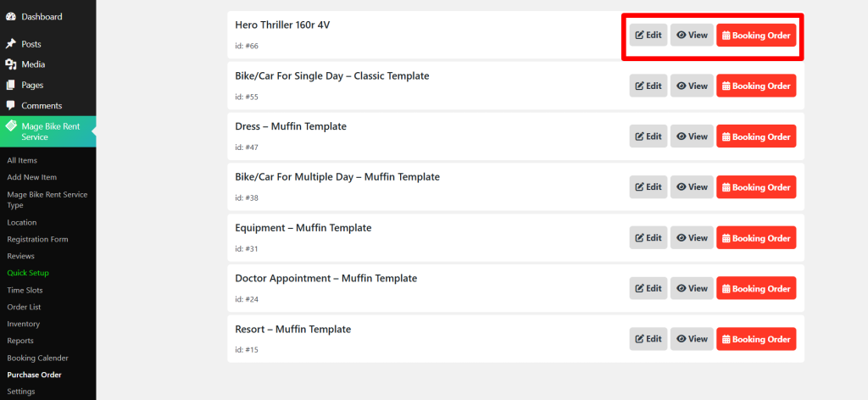The image size is (868, 400).
Task: Open the Order List submenu item
Action: (x=24, y=307)
